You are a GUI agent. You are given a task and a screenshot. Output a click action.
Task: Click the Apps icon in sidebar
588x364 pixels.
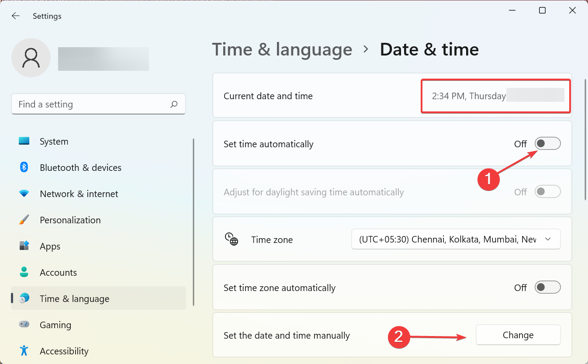coord(24,246)
